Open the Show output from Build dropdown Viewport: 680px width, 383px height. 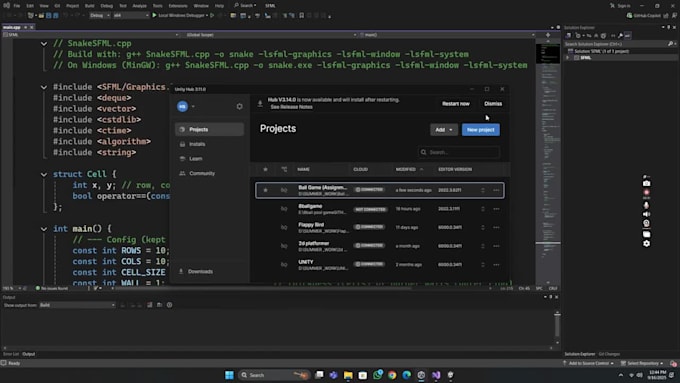[x=78, y=305]
